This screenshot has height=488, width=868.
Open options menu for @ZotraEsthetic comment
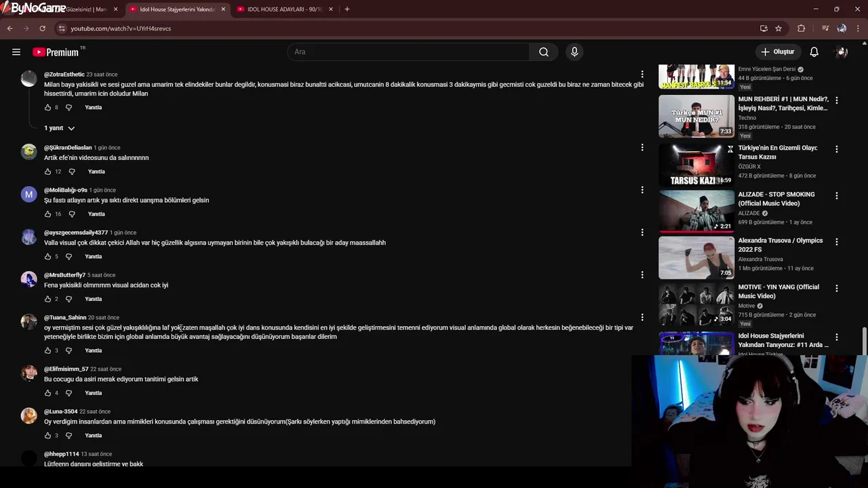click(642, 74)
